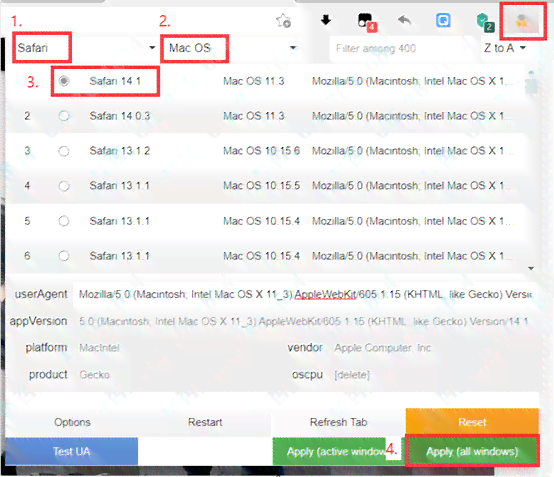Viewport: 554px width, 477px height.
Task: Select the Safari 14.0.3 radio button
Action: click(64, 116)
